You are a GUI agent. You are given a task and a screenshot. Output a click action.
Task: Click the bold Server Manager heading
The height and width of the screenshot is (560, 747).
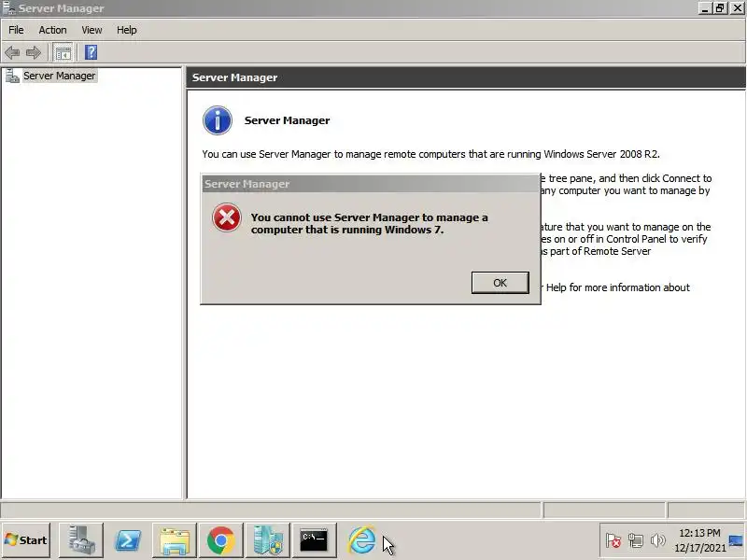(287, 120)
